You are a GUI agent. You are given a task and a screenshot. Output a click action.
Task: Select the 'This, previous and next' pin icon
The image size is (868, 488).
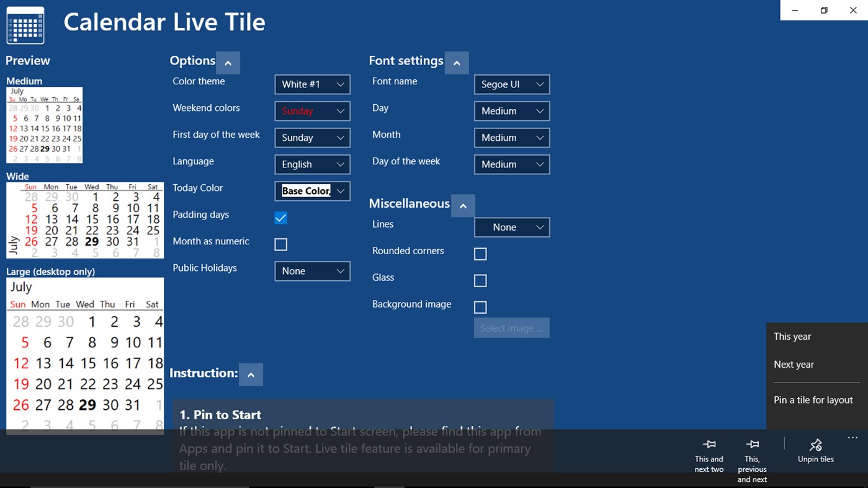tap(752, 444)
